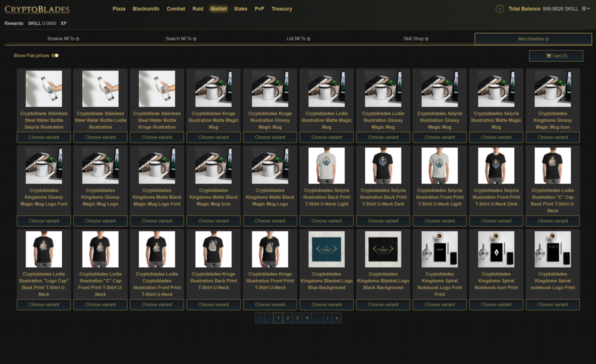The image size is (596, 364).
Task: Open the Seiyria water bottle product image
Action: coord(44,89)
